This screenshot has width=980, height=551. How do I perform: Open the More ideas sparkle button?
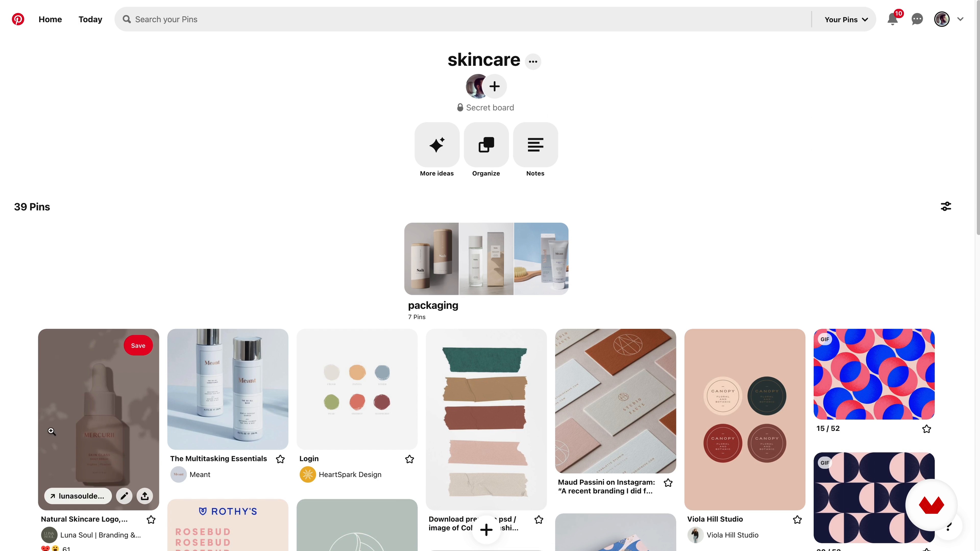tap(437, 144)
